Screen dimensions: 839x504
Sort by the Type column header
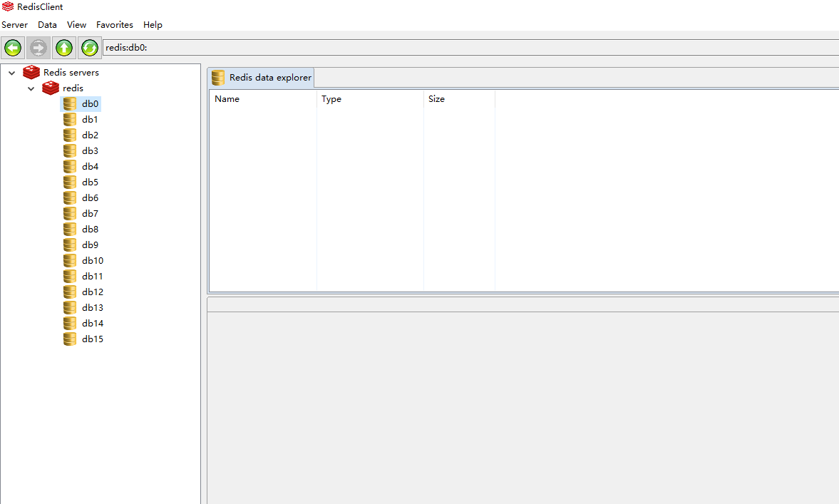(x=370, y=99)
